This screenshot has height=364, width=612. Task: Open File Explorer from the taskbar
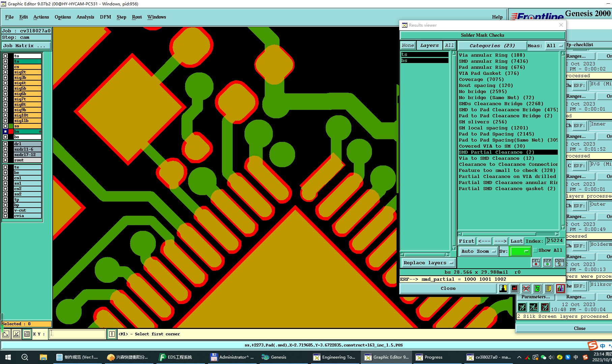(x=43, y=357)
